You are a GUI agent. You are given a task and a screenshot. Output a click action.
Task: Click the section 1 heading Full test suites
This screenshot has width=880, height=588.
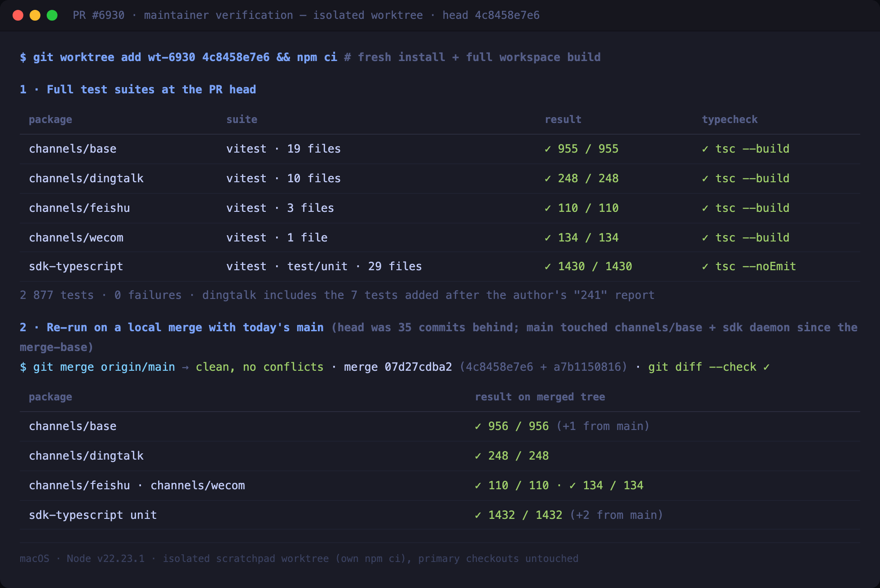[x=138, y=89]
